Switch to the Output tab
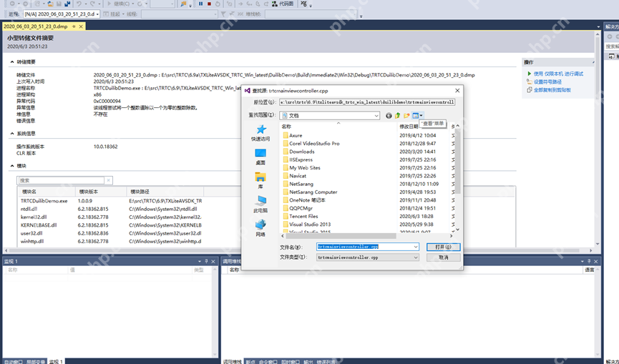 click(x=308, y=361)
